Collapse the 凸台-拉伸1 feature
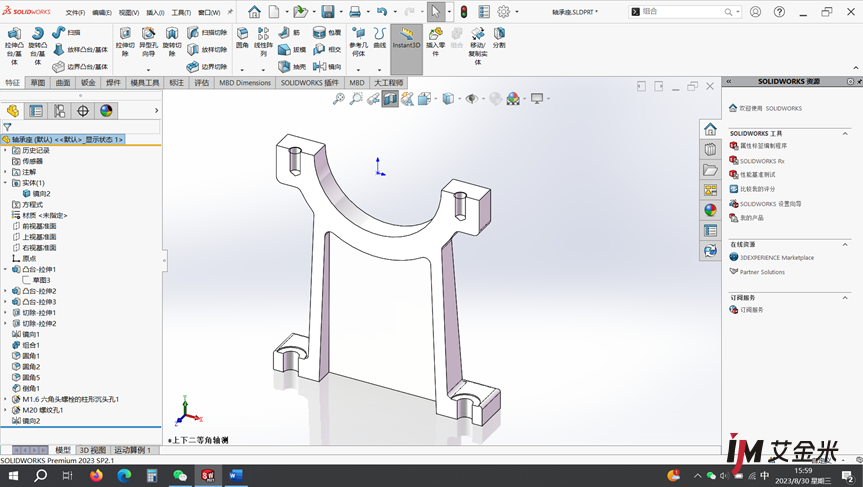 pos(6,269)
